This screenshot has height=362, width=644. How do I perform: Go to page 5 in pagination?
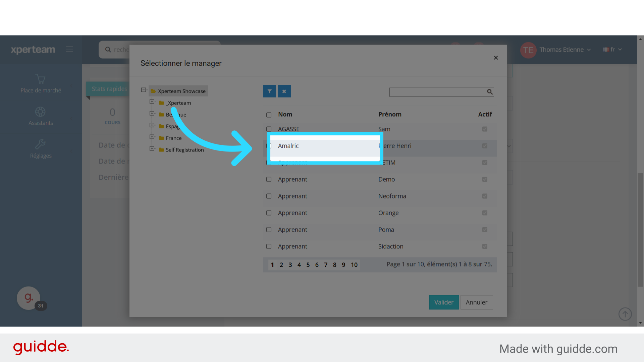pos(308,265)
